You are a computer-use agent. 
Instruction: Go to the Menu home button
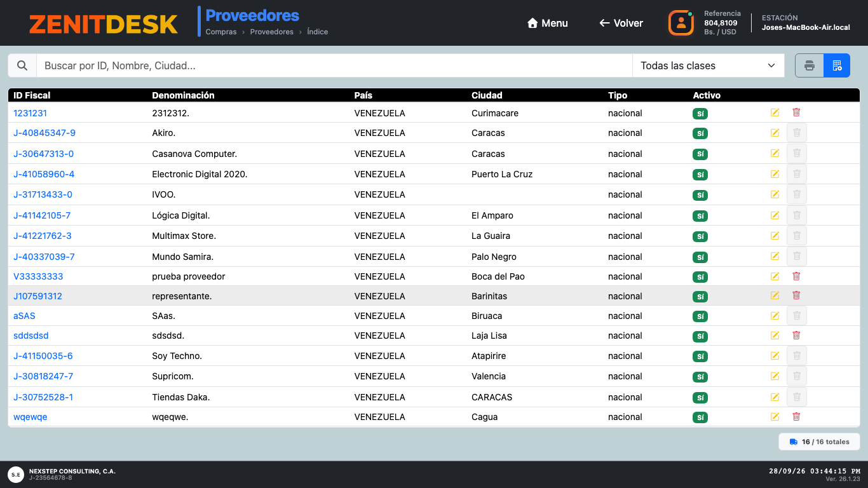548,23
